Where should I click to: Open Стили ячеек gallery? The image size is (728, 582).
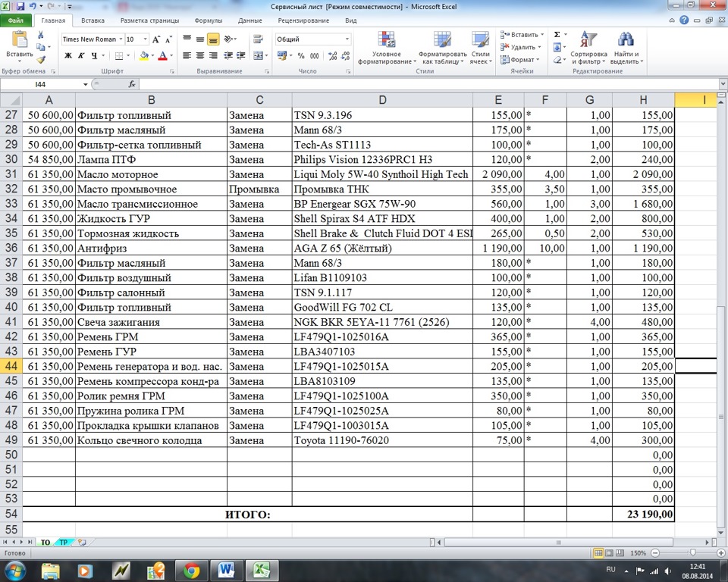point(481,48)
